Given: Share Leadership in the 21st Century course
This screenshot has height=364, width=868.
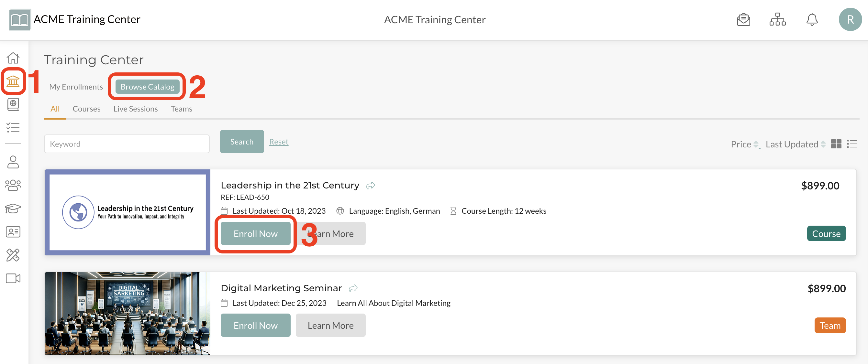Looking at the screenshot, I should (x=371, y=186).
